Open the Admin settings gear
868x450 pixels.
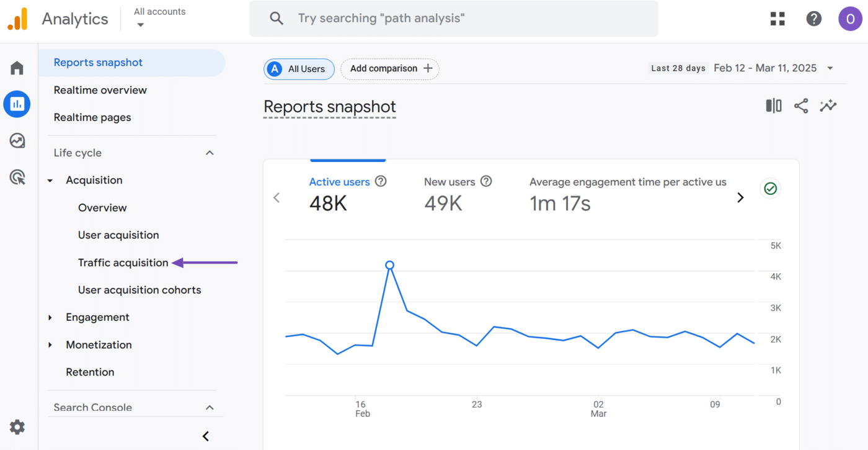(17, 427)
